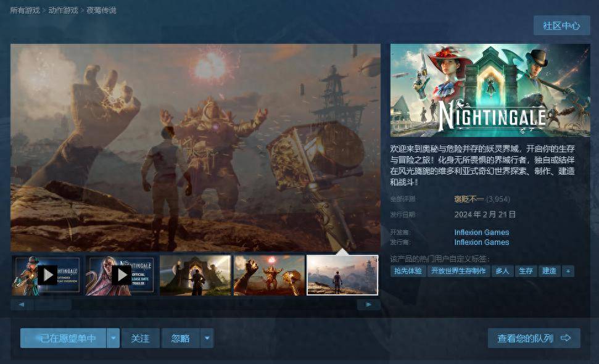599x364 pixels.
Task: Click the arrow icon on 查看您的队列 button
Action: (566, 338)
